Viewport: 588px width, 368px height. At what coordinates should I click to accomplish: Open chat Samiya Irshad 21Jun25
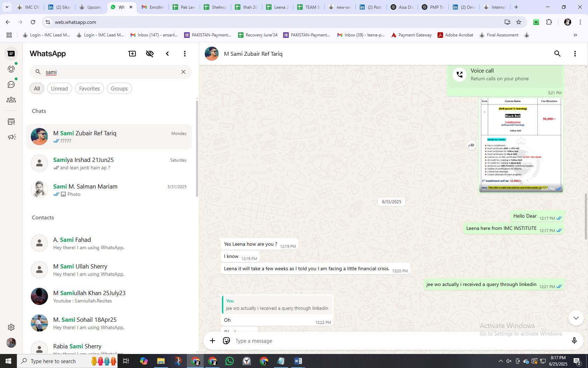click(x=109, y=163)
